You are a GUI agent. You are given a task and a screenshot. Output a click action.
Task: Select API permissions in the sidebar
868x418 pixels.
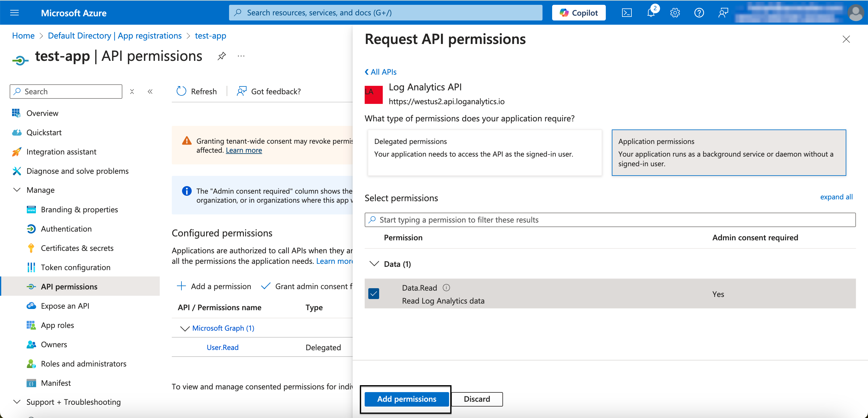coord(80,287)
